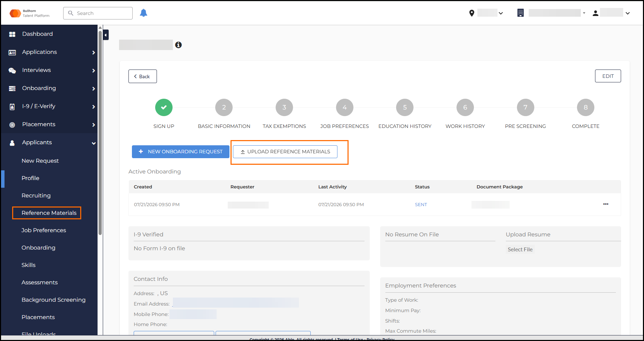
Task: Expand the I-9 / E-Verify chevron
Action: pyautogui.click(x=93, y=107)
